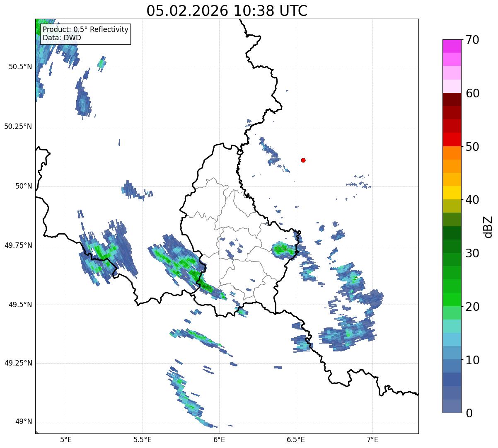498x448 pixels.
Task: Click the title "05.02.2026 10:38 UTC"
Action: tap(227, 11)
